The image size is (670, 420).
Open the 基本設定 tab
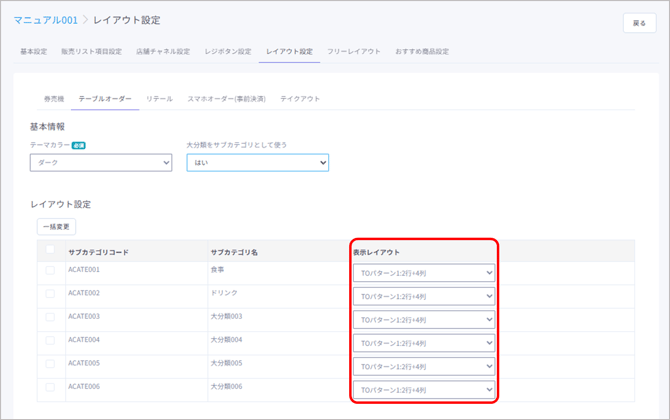[33, 52]
